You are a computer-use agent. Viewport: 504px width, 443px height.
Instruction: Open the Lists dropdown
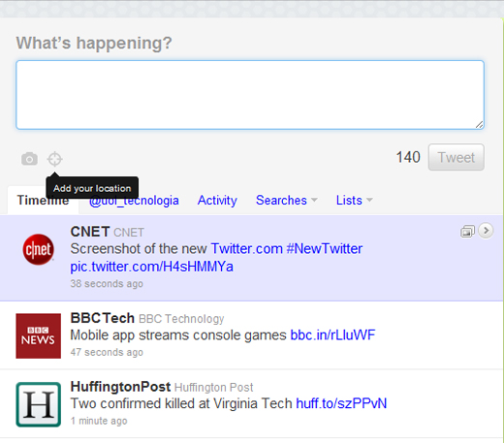pyautogui.click(x=355, y=201)
